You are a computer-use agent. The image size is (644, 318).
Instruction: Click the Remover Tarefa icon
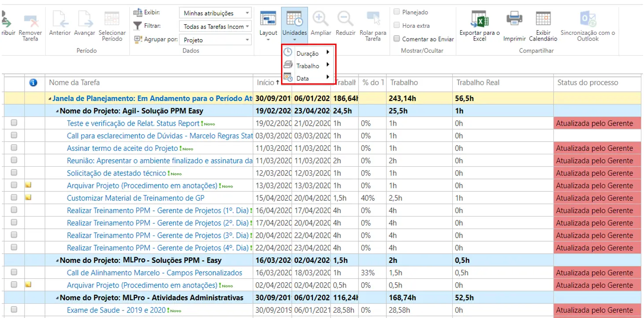tap(31, 20)
